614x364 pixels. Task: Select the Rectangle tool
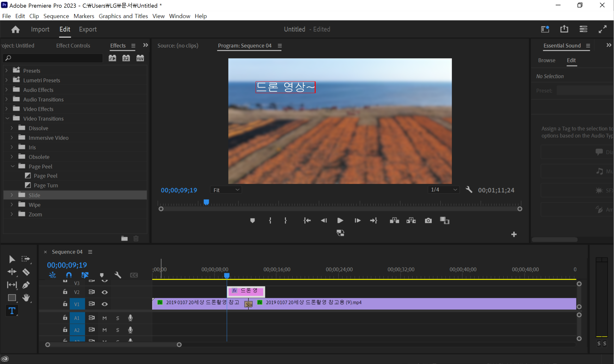pyautogui.click(x=12, y=297)
